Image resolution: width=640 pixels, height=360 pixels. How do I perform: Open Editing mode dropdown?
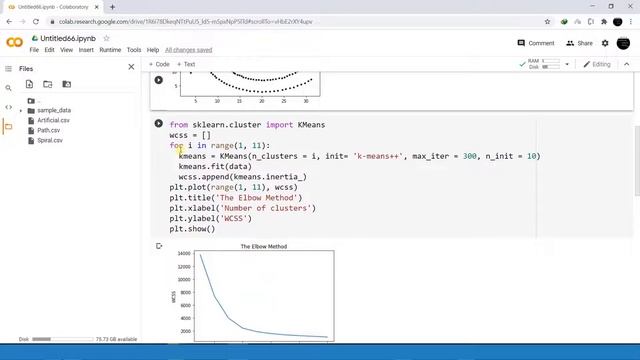pos(597,64)
